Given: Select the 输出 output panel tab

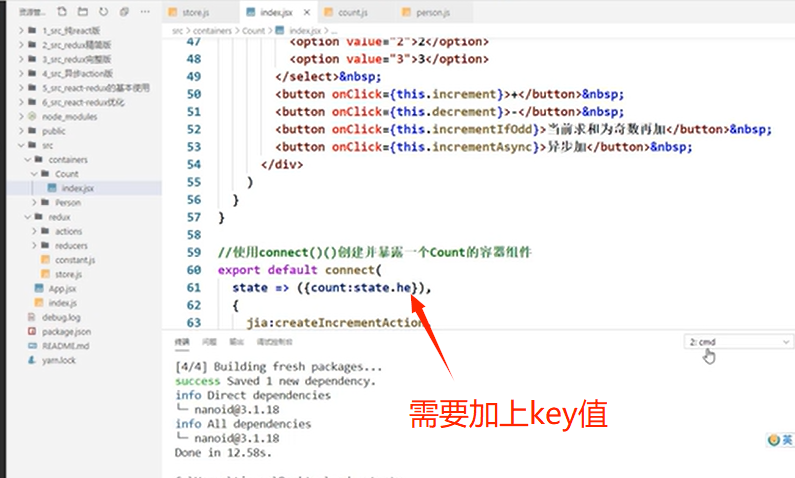Looking at the screenshot, I should click(x=237, y=342).
